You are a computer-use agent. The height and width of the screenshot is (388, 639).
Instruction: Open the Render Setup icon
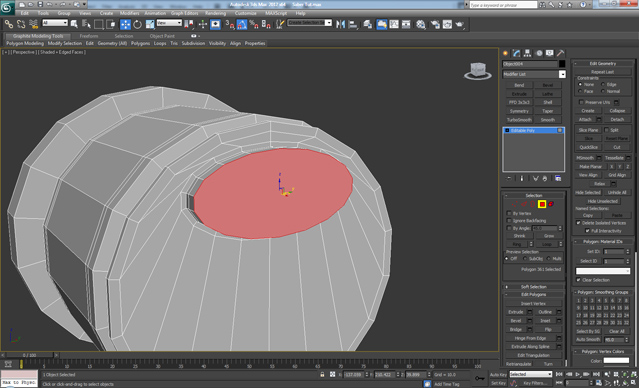click(435, 24)
